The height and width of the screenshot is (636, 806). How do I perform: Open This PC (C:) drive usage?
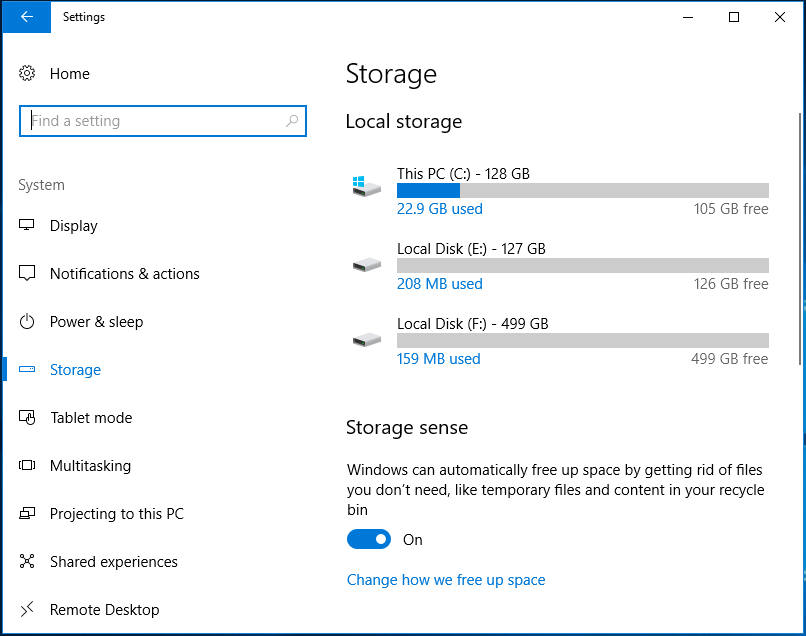[x=463, y=174]
